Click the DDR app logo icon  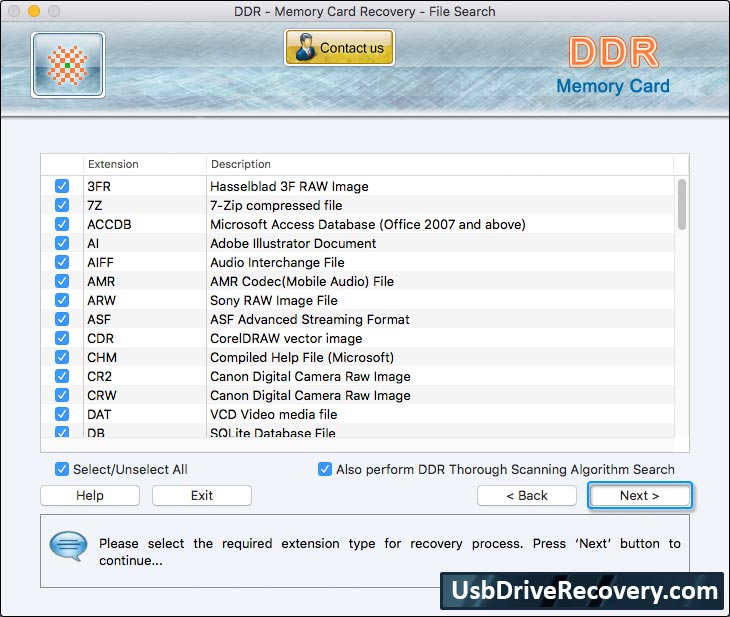click(68, 65)
